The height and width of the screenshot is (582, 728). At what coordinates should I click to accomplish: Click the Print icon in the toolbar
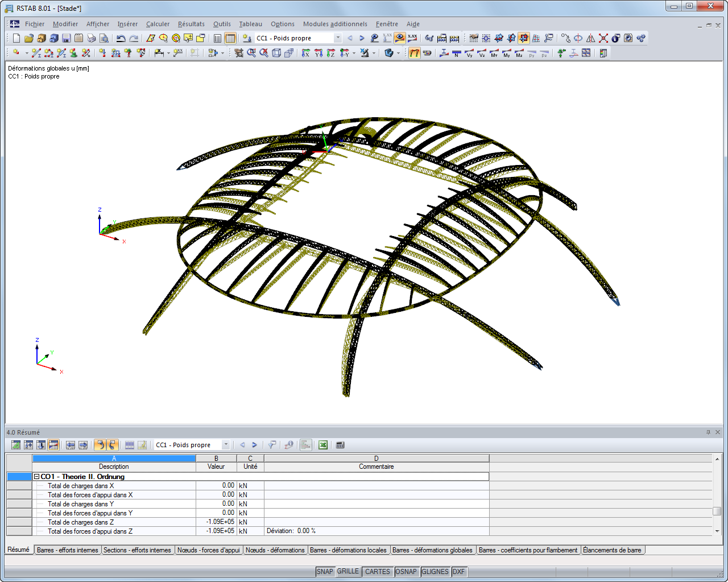pyautogui.click(x=92, y=38)
